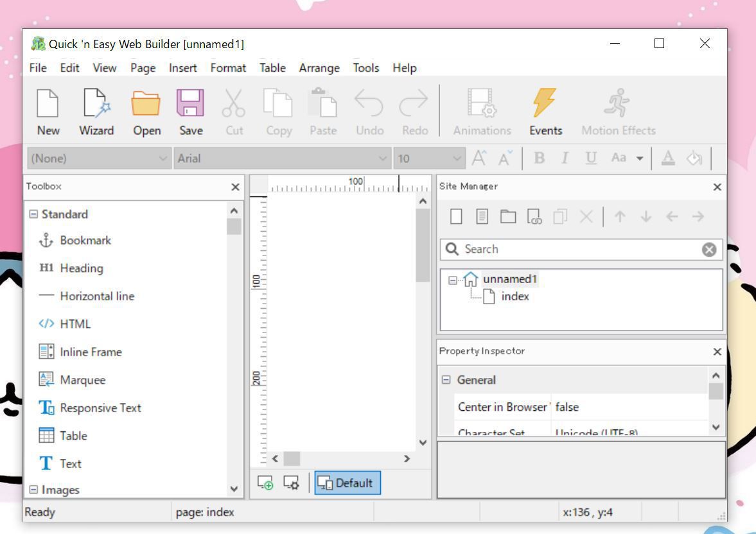
Task: Clear the Site Manager search field
Action: (x=708, y=250)
